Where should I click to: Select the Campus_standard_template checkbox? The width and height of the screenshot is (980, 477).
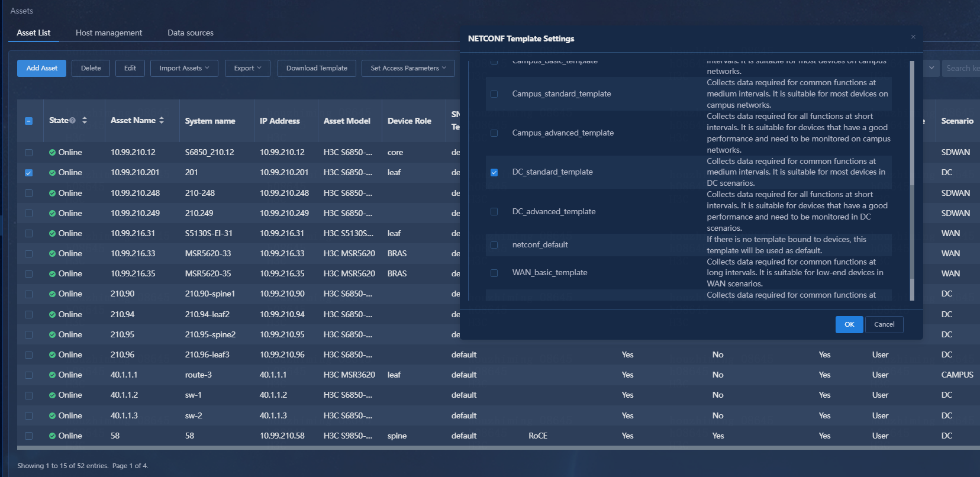point(494,94)
